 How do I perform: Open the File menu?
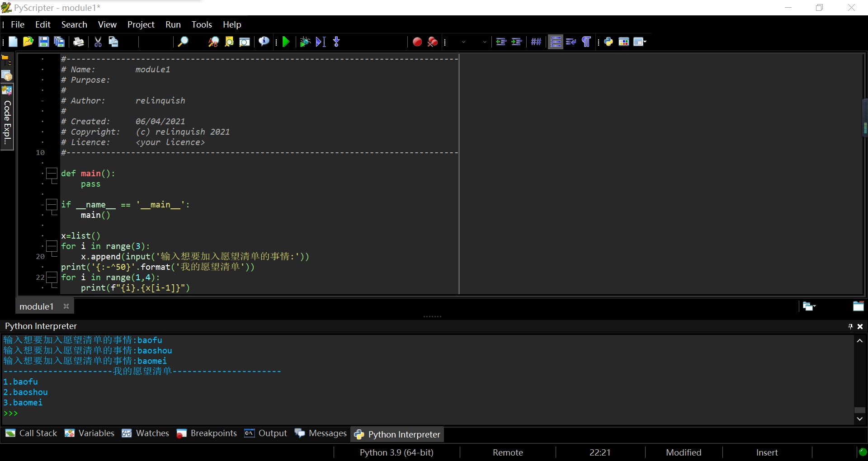18,24
